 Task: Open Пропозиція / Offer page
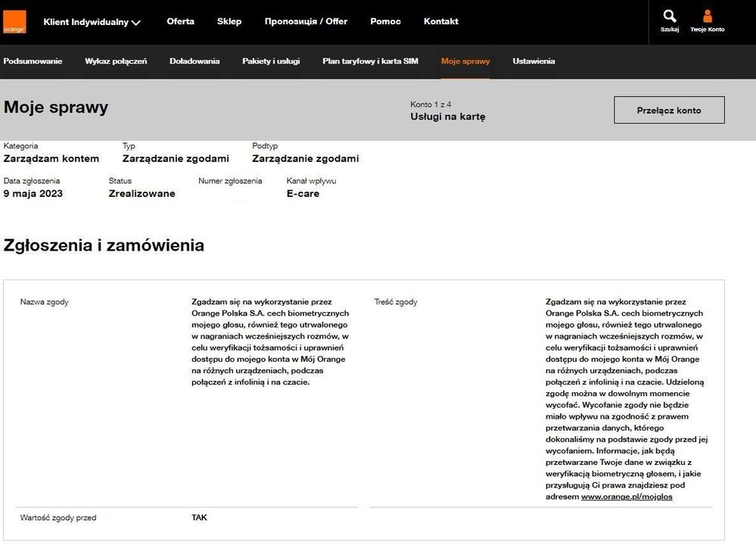pos(306,21)
